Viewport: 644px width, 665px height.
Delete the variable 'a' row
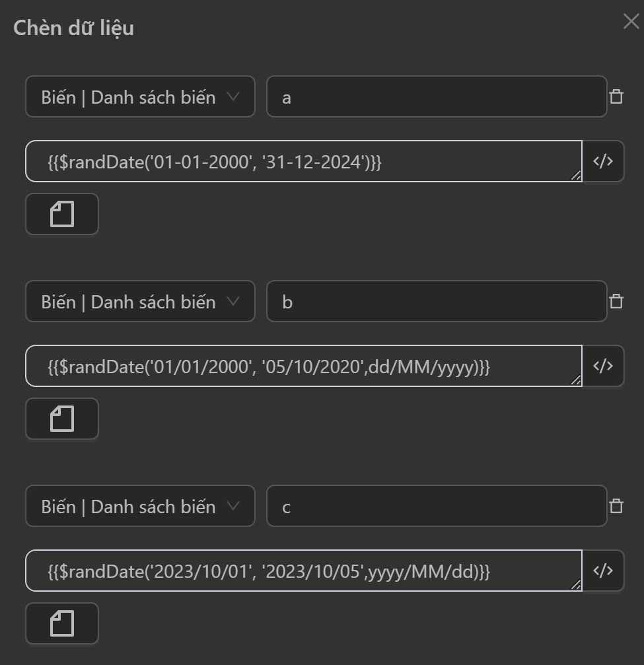click(x=616, y=97)
